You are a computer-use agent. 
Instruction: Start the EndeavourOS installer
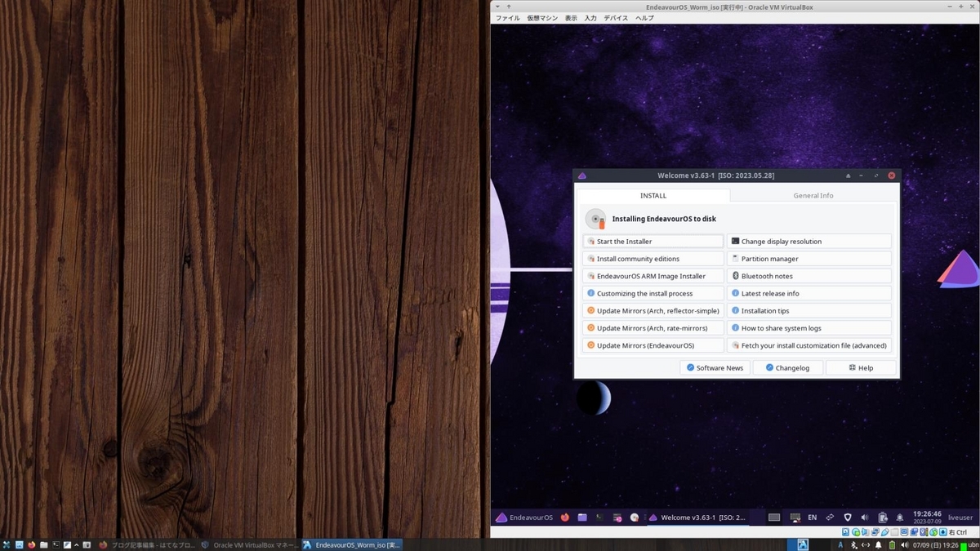653,242
